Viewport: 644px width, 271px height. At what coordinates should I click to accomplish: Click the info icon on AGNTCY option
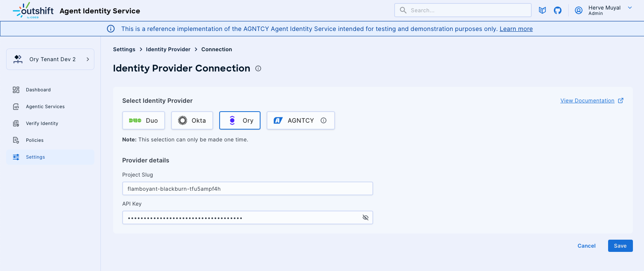point(324,120)
